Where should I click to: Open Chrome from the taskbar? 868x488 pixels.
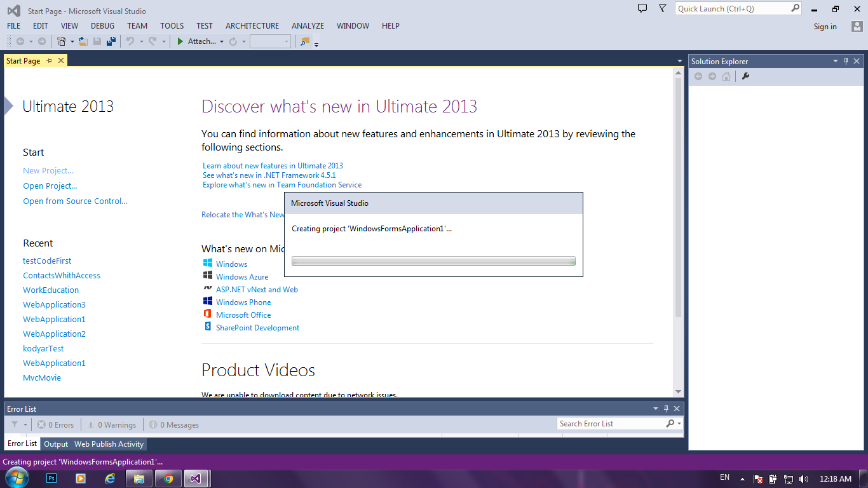[x=168, y=478]
